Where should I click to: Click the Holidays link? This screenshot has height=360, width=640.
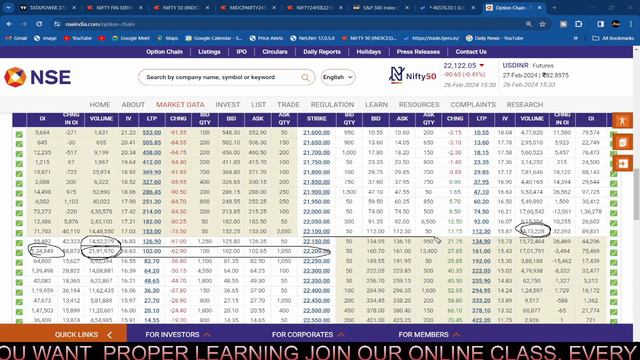[369, 52]
